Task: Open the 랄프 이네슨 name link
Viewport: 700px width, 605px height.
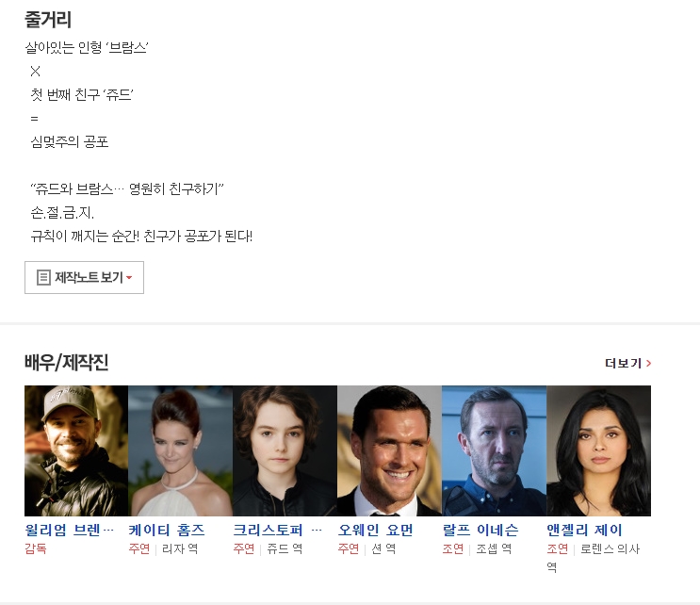Action: pyautogui.click(x=480, y=530)
